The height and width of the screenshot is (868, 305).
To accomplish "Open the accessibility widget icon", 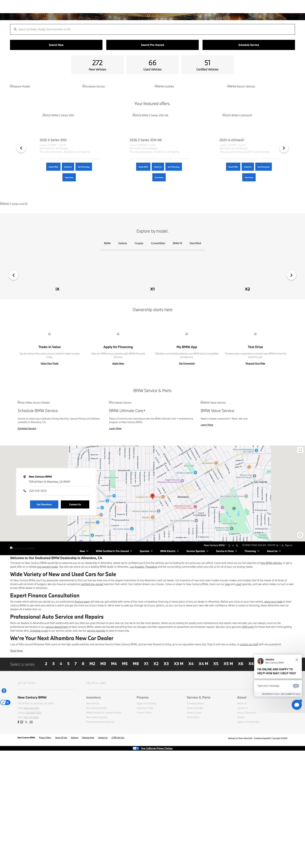I will pyautogui.click(x=4, y=690).
